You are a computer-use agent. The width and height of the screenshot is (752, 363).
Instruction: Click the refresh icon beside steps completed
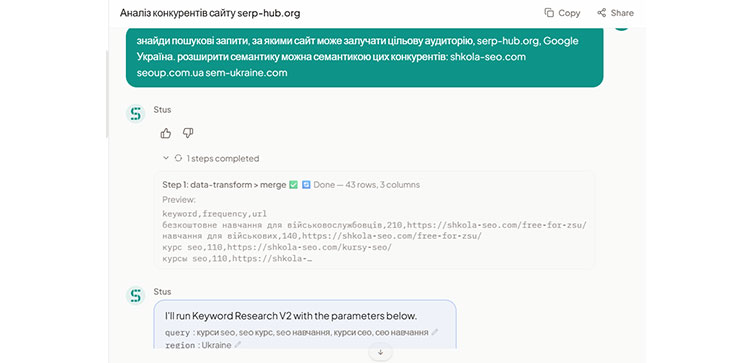pyautogui.click(x=178, y=158)
